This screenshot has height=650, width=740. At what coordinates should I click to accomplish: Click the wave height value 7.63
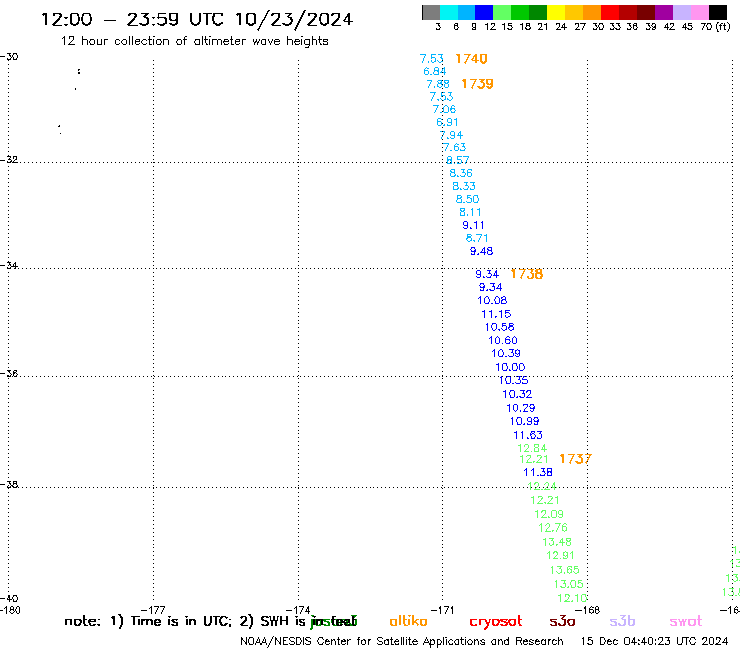(x=454, y=147)
